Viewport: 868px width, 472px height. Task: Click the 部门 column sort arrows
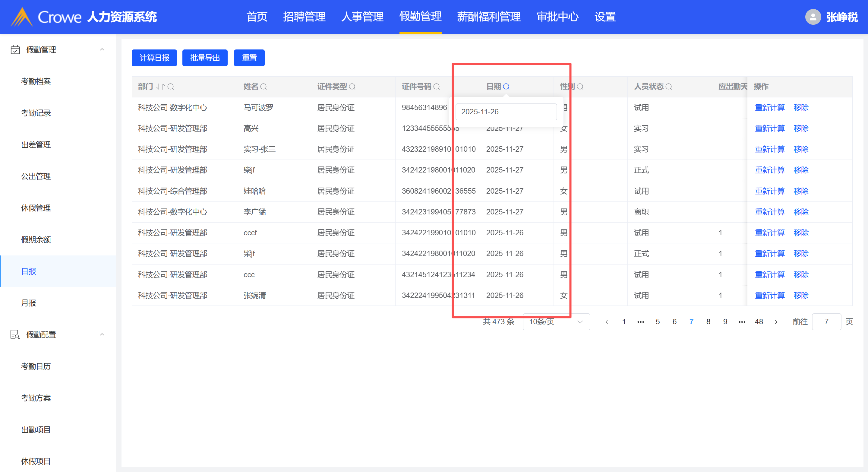[160, 87]
